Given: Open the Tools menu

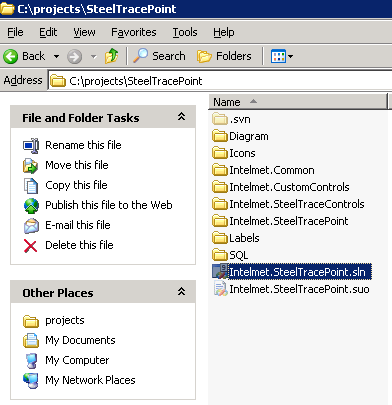Looking at the screenshot, I should click(185, 32).
